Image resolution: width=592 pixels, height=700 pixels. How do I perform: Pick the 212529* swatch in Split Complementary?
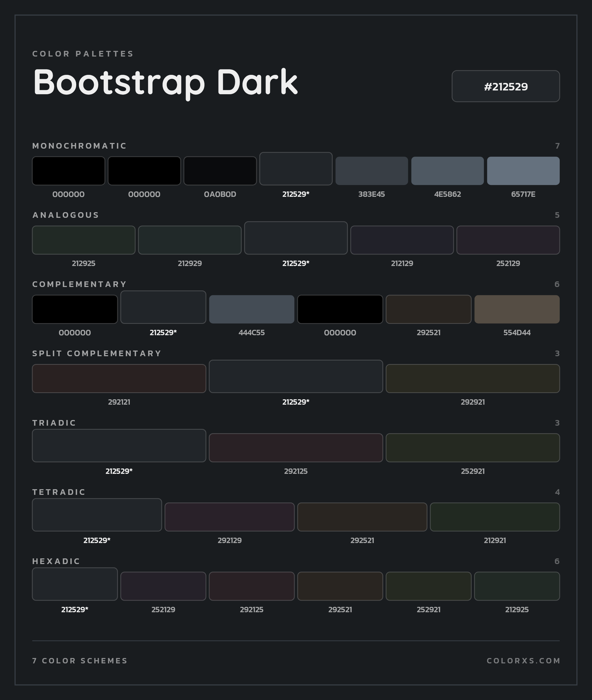tap(296, 376)
